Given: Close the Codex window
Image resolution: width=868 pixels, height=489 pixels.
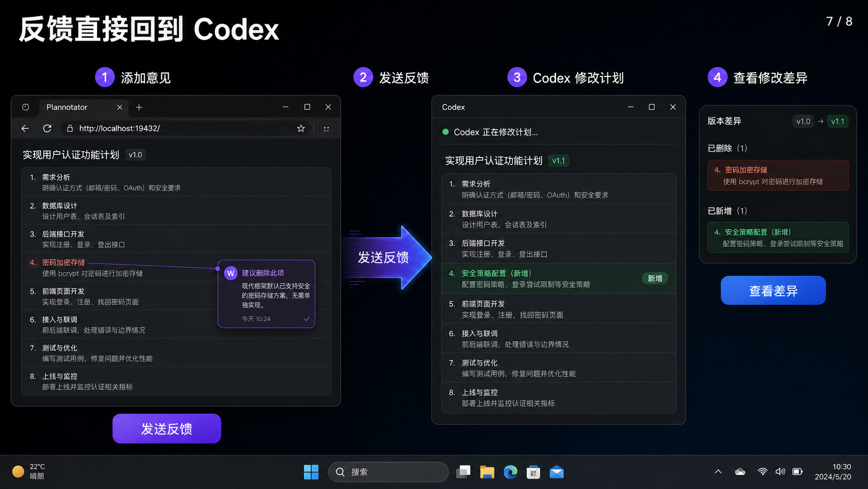Looking at the screenshot, I should tap(673, 107).
